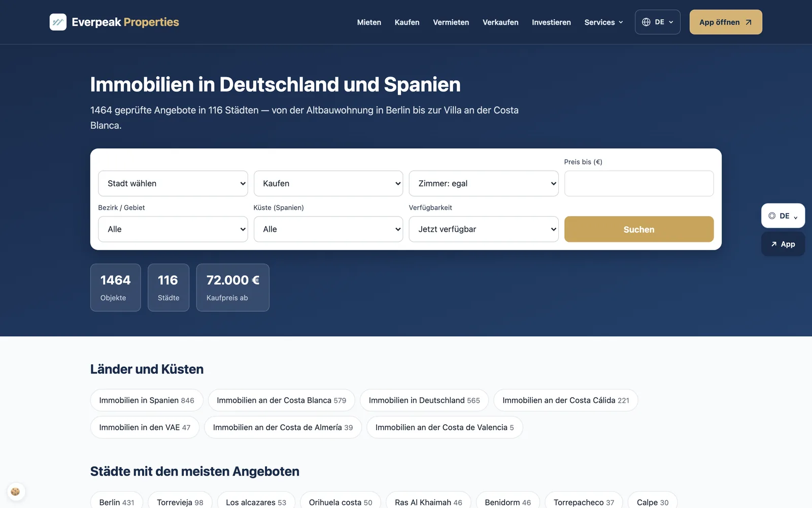Open the Küste (Spanien) dropdown
Viewport: 812px width, 508px height.
pyautogui.click(x=328, y=229)
